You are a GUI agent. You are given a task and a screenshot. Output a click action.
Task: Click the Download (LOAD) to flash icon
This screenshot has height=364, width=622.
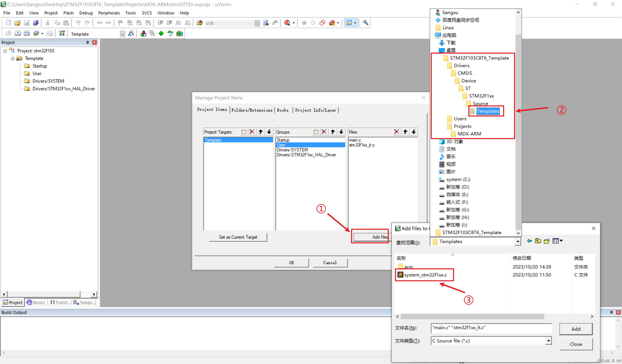(62, 34)
